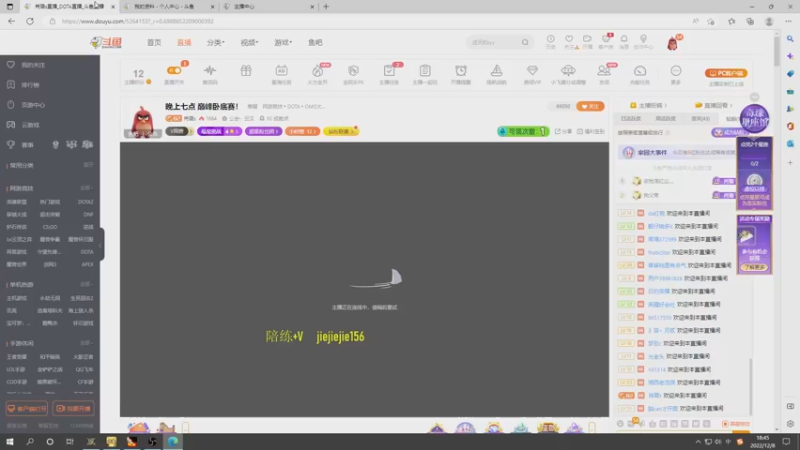
Task: Click the Douyu search input field
Action: click(493, 42)
